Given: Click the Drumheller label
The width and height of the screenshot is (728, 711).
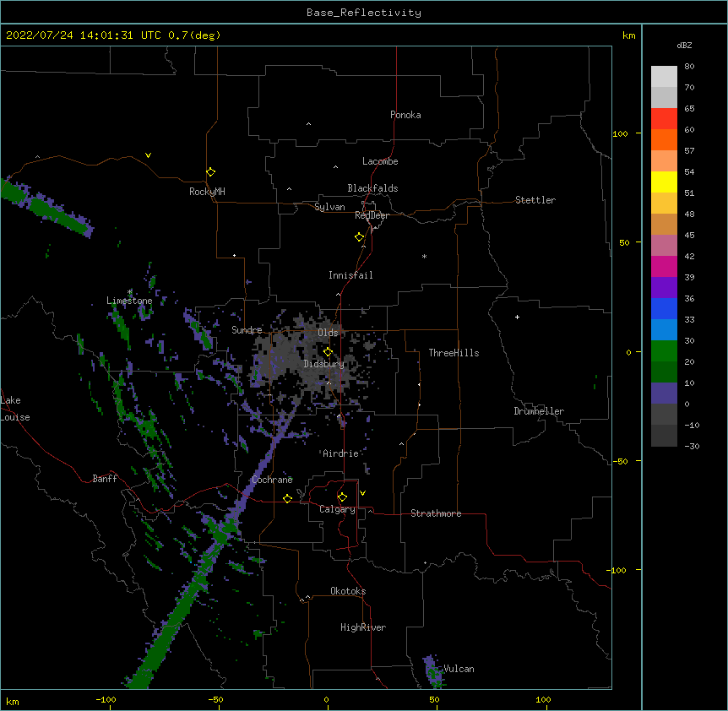Looking at the screenshot, I should pyautogui.click(x=539, y=411).
